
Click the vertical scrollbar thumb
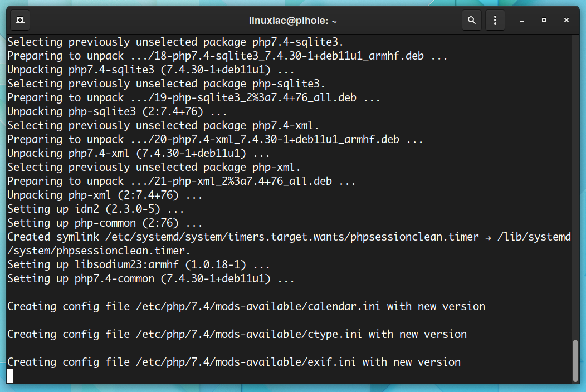pyautogui.click(x=575, y=360)
